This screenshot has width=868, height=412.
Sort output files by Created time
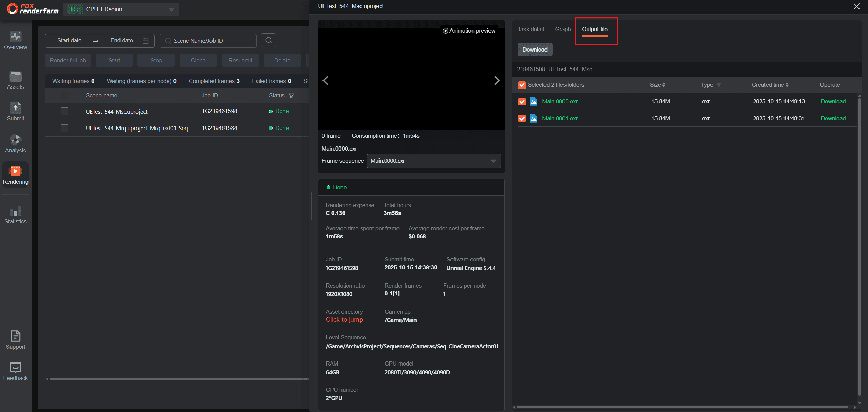point(787,85)
